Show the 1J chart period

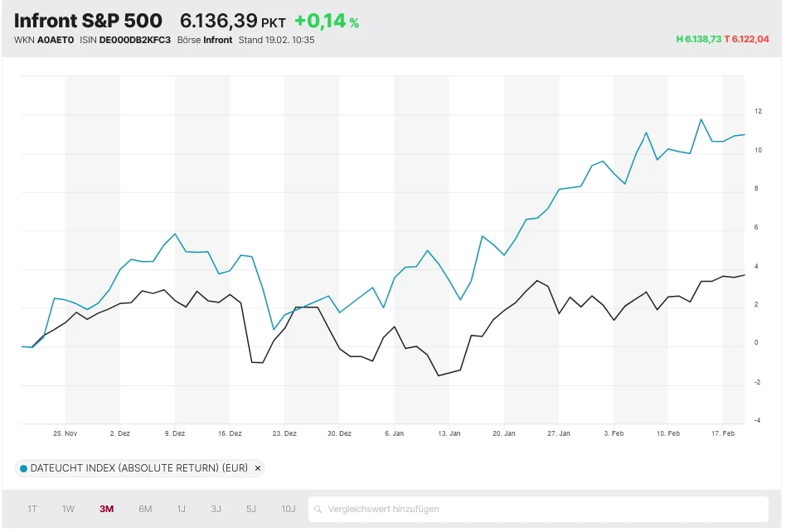click(181, 509)
